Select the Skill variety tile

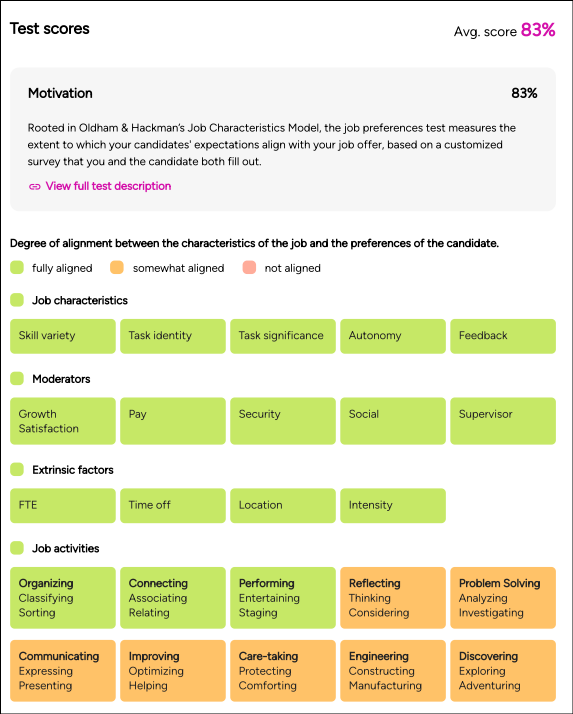(x=63, y=336)
